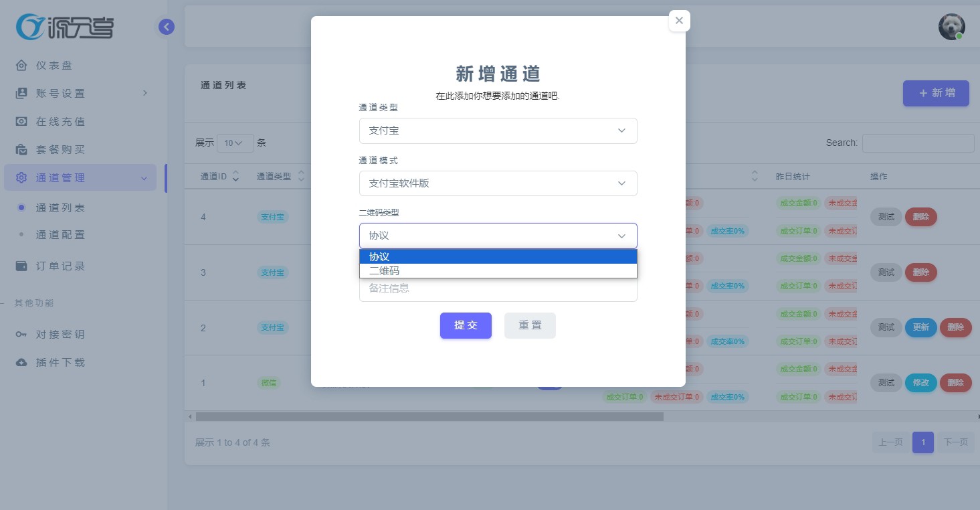The width and height of the screenshot is (980, 510).
Task: Click the 对接密钥 key icon
Action: [21, 334]
